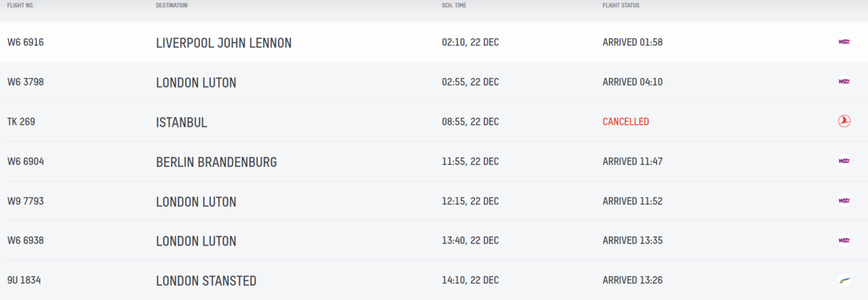
Task: Click the red Cancelled status text
Action: click(626, 122)
